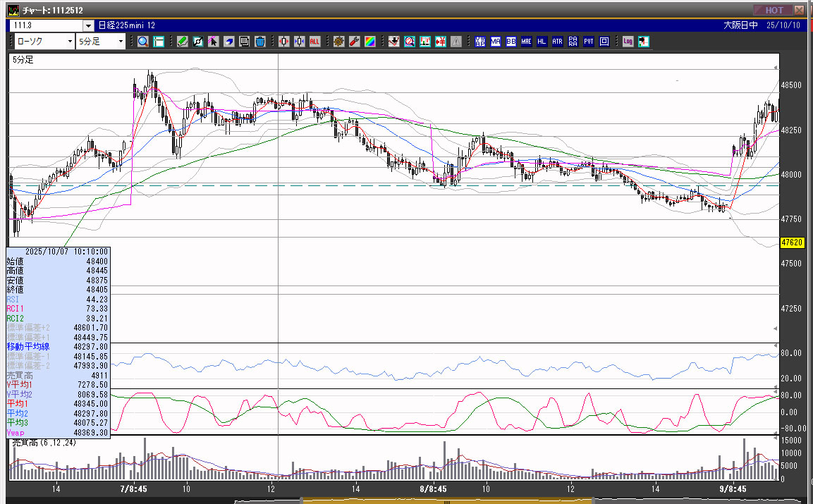Expand the 111.3 symbol code dropdown
This screenshot has height=504, width=813.
88,25
